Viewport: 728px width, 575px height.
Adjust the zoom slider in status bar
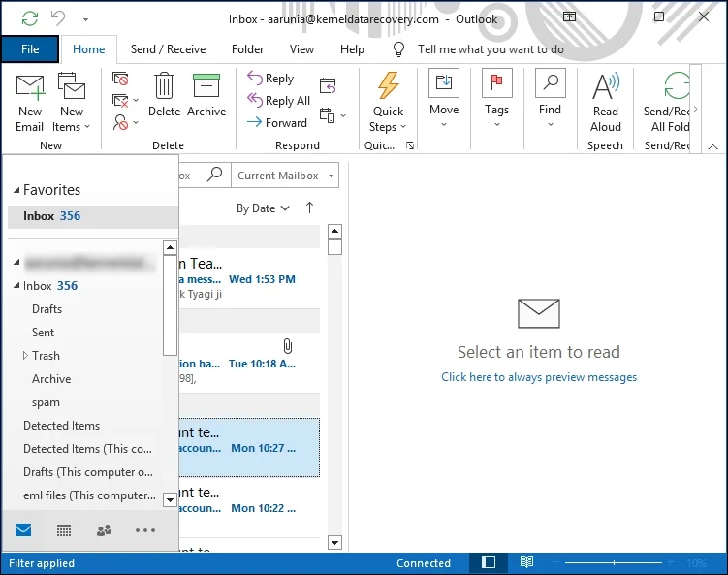[614, 563]
